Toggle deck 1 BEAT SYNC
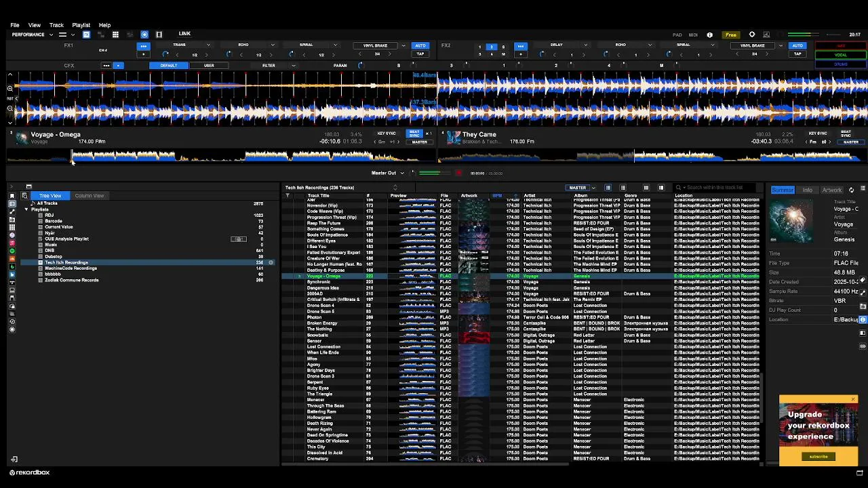This screenshot has width=868, height=488. (414, 134)
